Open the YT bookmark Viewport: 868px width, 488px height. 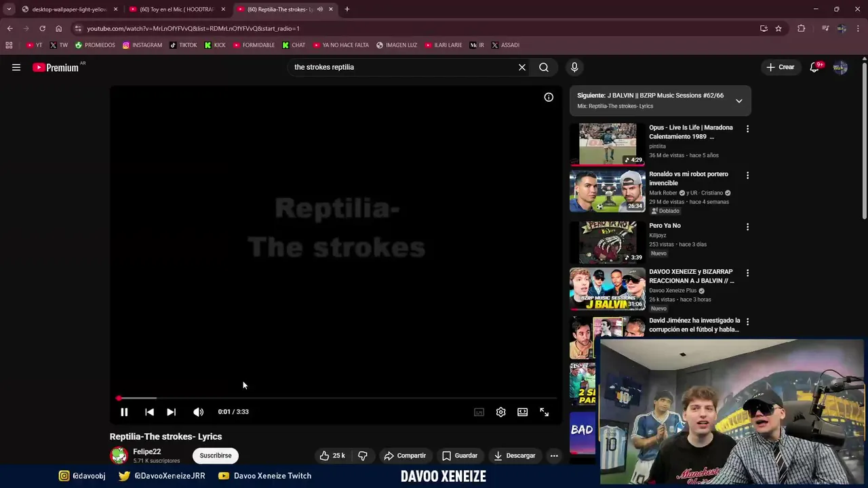tap(34, 45)
